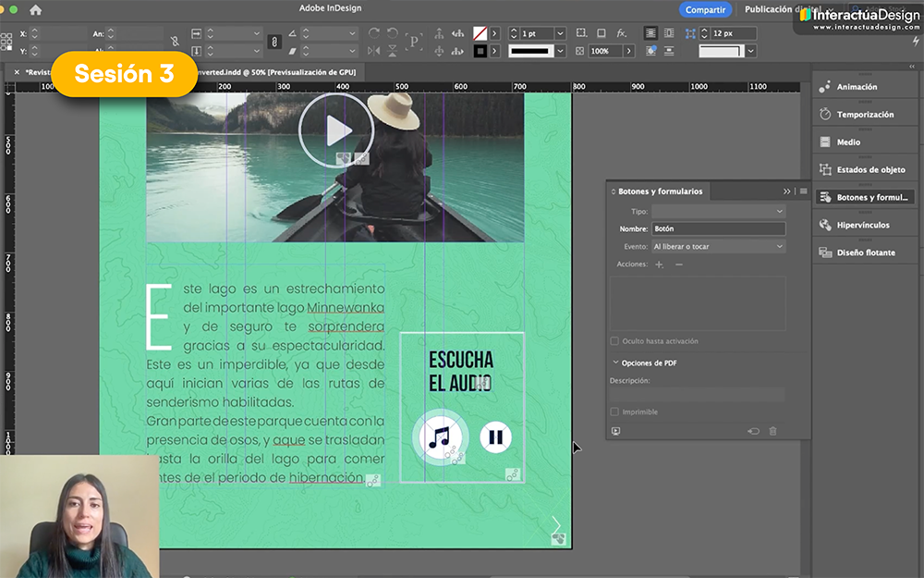
Task: Close the Revista document tab
Action: pyautogui.click(x=17, y=72)
